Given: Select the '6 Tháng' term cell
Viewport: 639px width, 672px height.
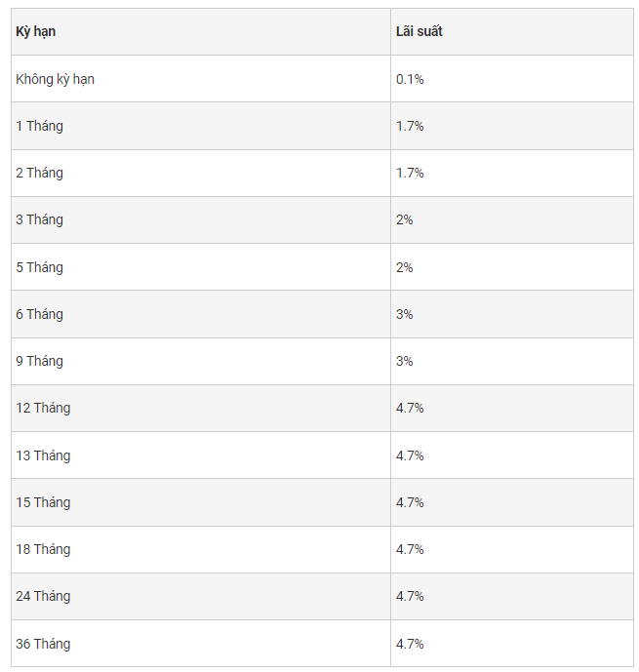Looking at the screenshot, I should click(x=201, y=314).
